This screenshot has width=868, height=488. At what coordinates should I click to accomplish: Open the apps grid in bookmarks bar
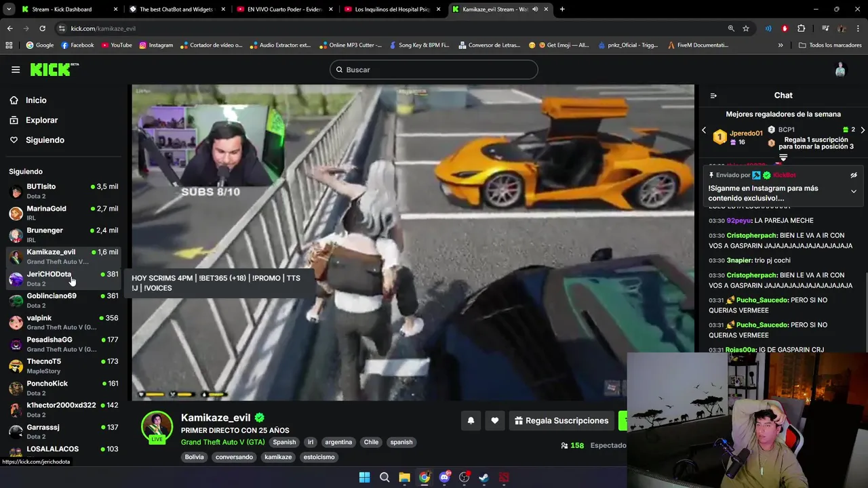coord(9,45)
